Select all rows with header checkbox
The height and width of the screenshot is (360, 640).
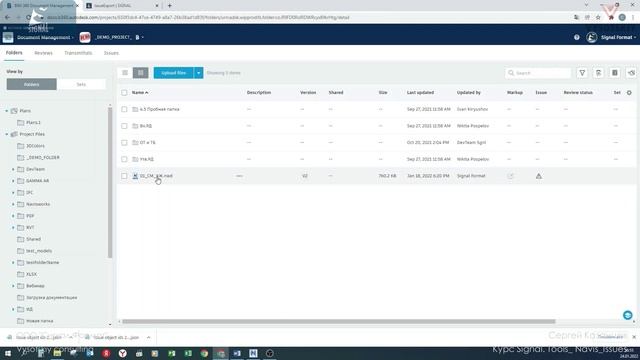click(124, 93)
